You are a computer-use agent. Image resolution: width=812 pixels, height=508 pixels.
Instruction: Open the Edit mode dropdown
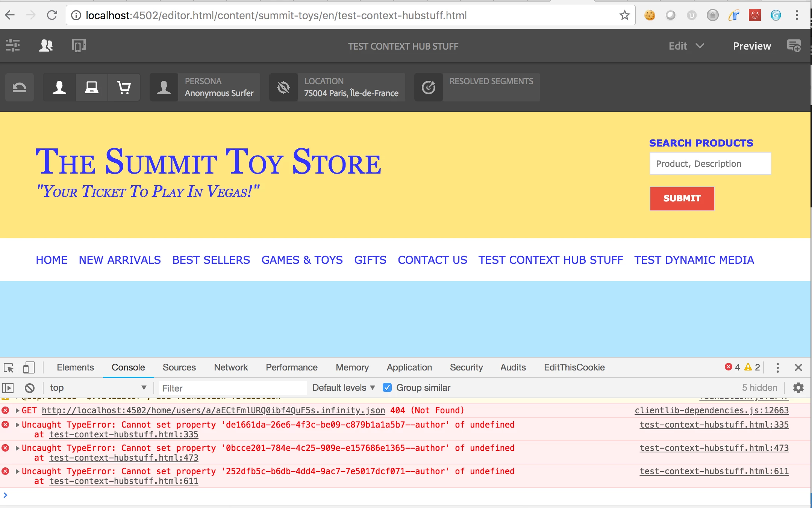tap(686, 46)
